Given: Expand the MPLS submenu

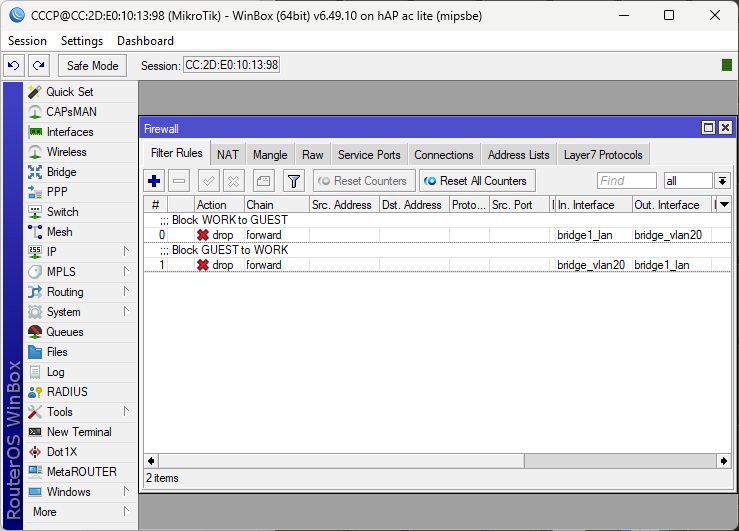Looking at the screenshot, I should pyautogui.click(x=81, y=272).
